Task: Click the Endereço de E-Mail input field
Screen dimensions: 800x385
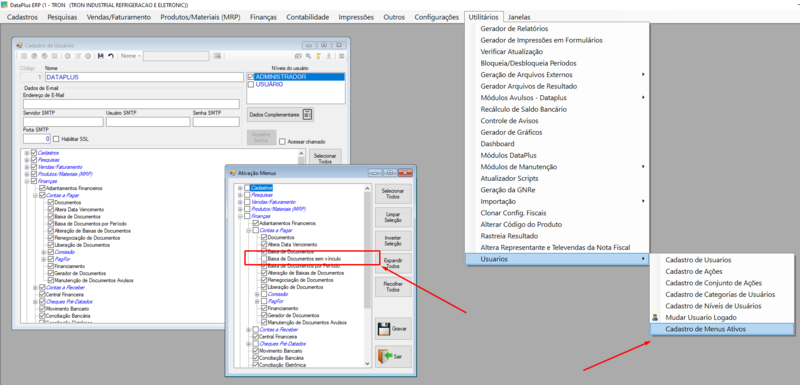Action: [131, 104]
